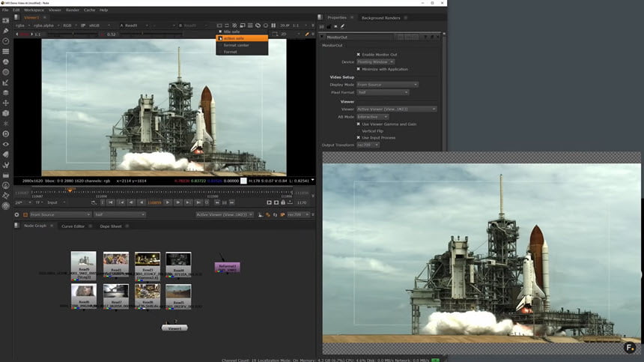644x362 pixels.
Task: Toggle Use Viewer Gamma and Gain checkbox
Action: [358, 124]
